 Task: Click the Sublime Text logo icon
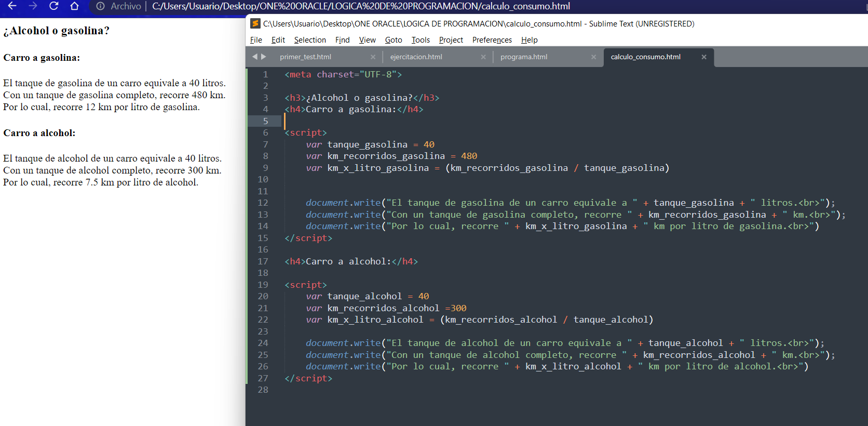pos(255,23)
